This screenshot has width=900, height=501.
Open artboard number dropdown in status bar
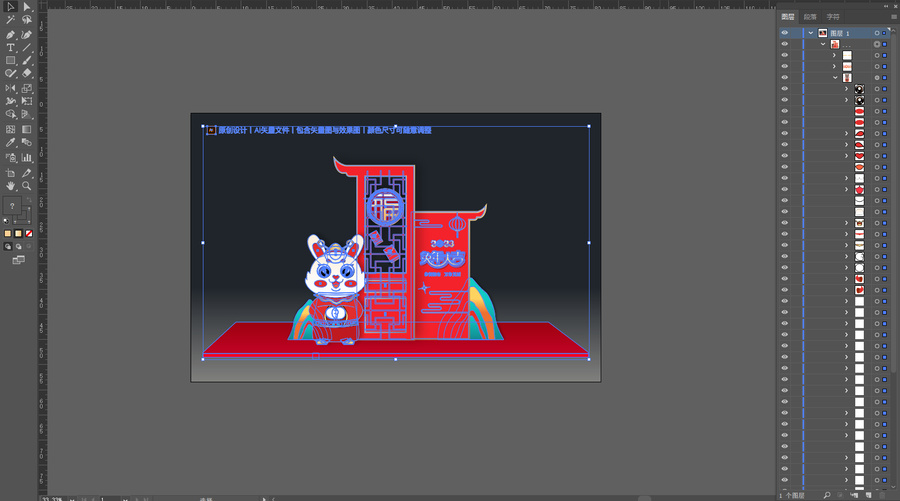click(x=125, y=499)
